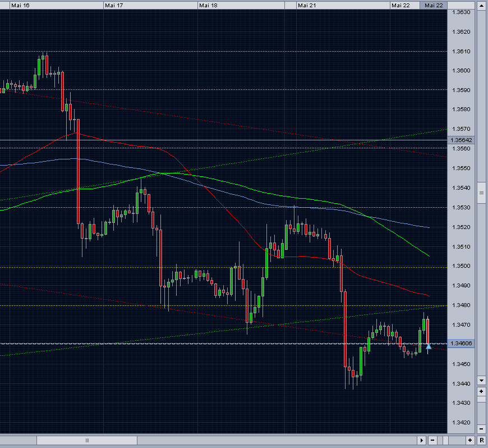Click the Mai 21 date label

point(307,5)
